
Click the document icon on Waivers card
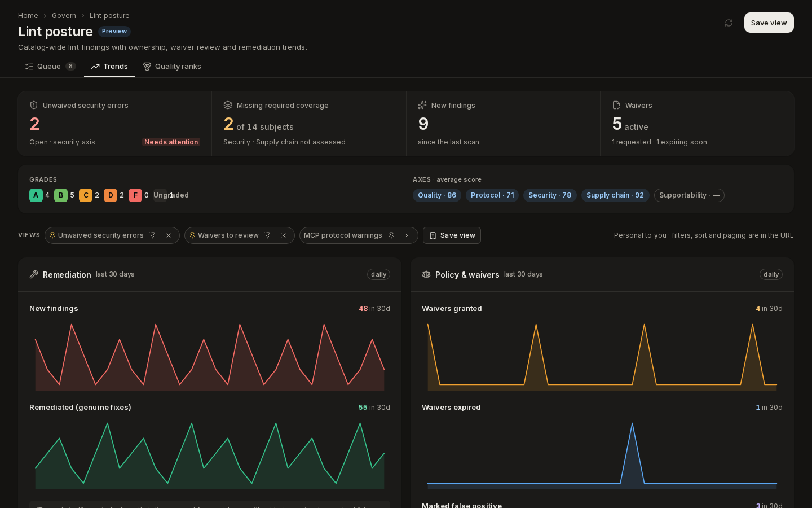click(x=616, y=105)
